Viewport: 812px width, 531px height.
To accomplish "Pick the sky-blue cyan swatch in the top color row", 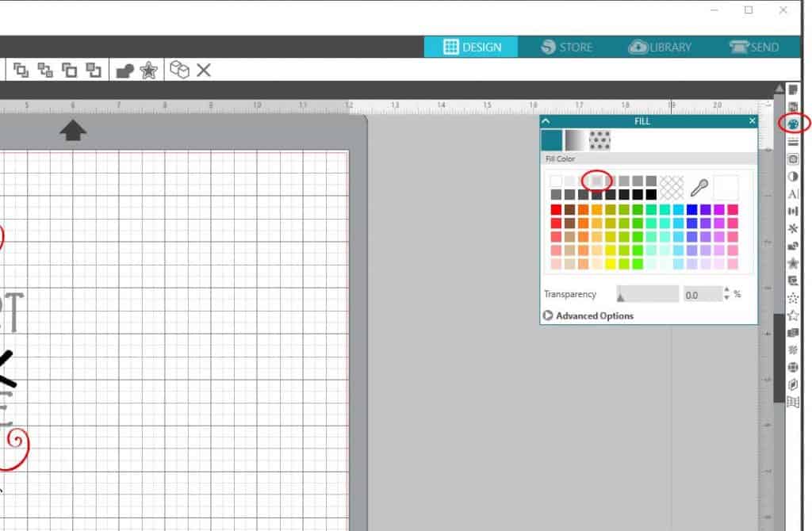I will [679, 209].
